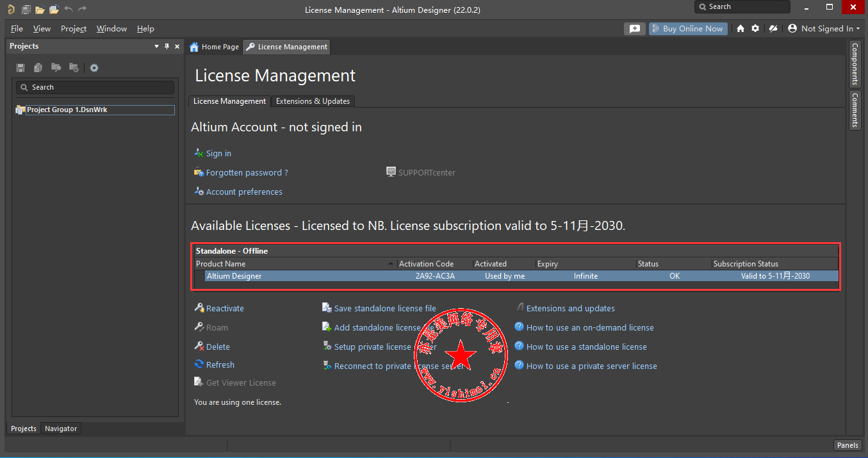Open How to use a private server license

pyautogui.click(x=591, y=366)
